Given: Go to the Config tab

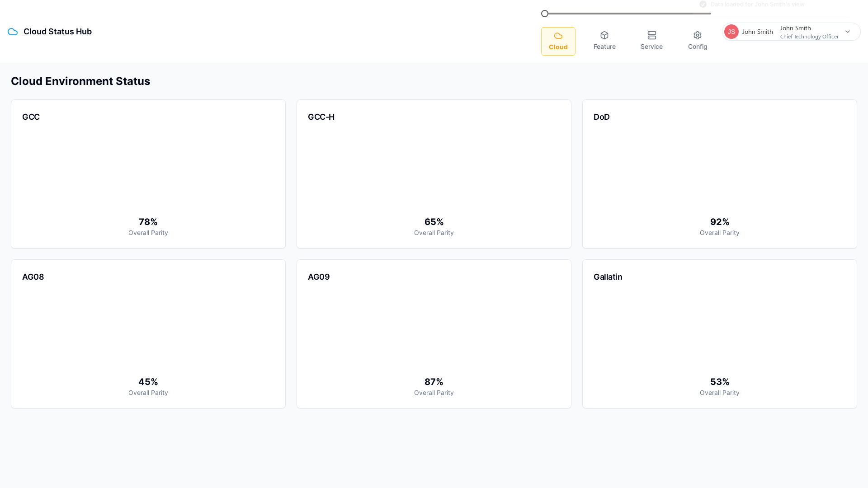Looking at the screenshot, I should [x=698, y=41].
